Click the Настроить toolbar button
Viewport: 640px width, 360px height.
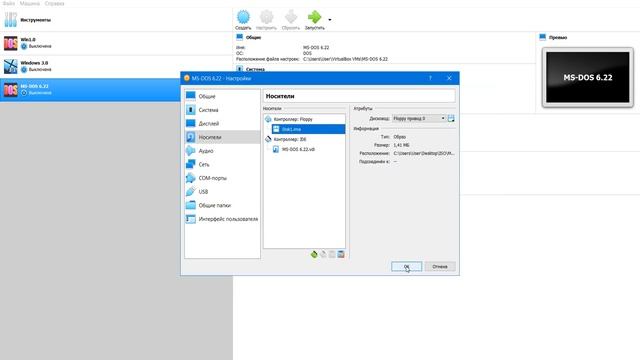coord(266,20)
